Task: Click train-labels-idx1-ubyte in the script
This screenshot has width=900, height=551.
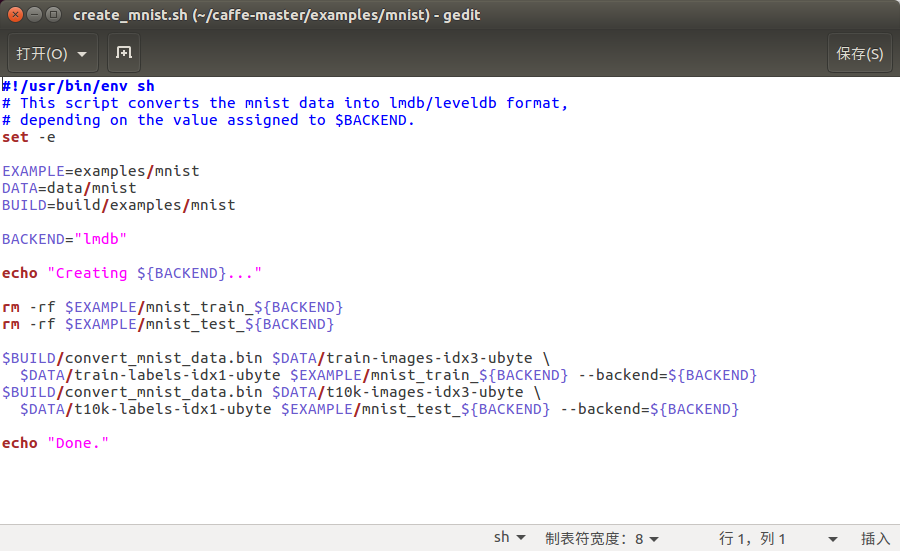Action: pyautogui.click(x=177, y=375)
